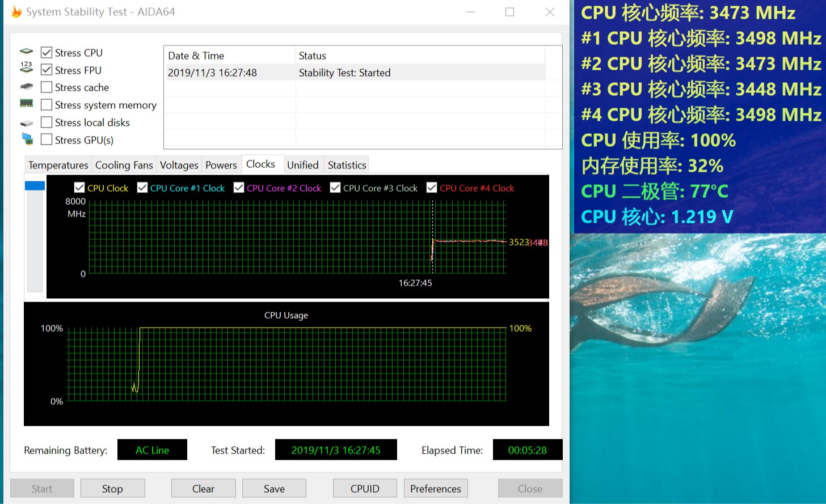Click the Test Started time field
826x504 pixels.
(x=336, y=450)
